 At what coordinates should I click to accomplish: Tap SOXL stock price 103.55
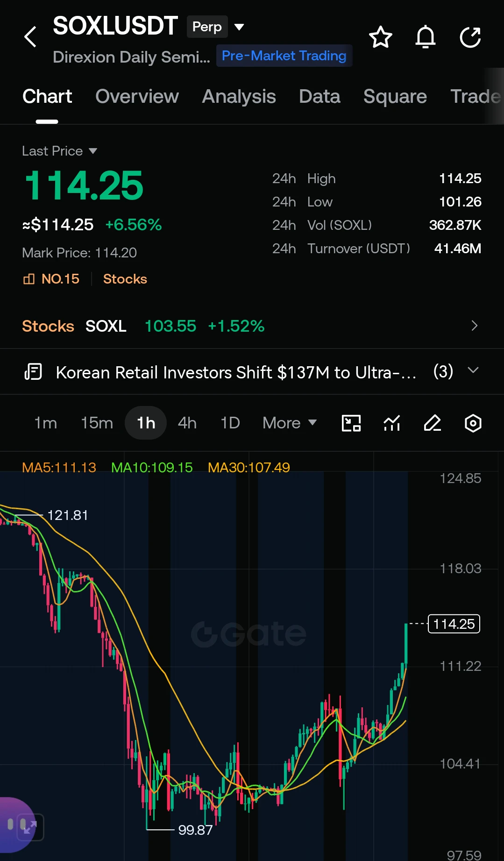click(x=170, y=326)
